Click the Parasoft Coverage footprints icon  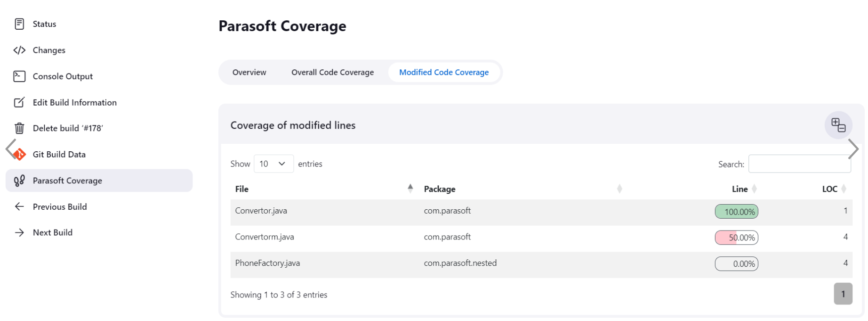[x=19, y=181]
